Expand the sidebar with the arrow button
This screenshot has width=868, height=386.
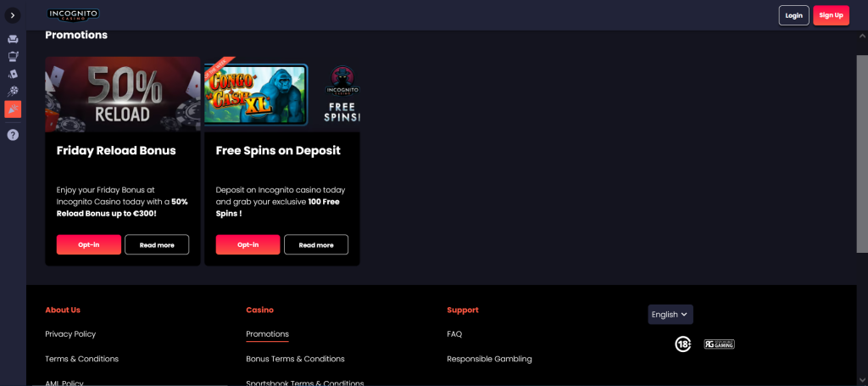(13, 15)
